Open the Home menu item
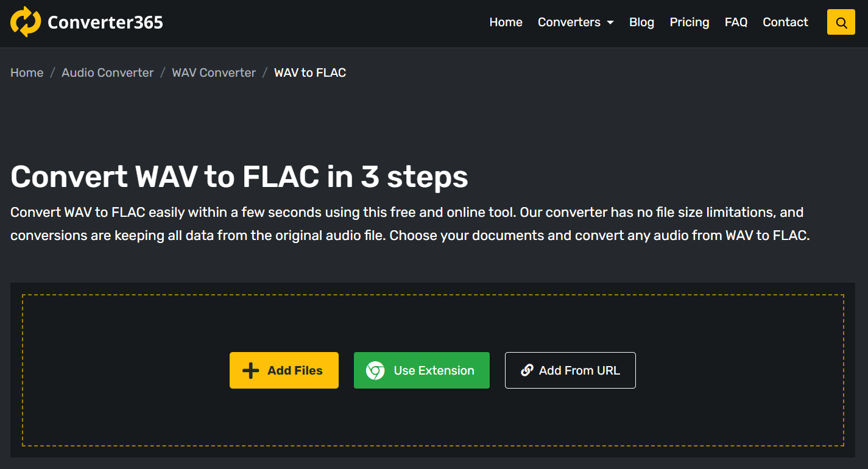This screenshot has width=868, height=469. click(506, 23)
